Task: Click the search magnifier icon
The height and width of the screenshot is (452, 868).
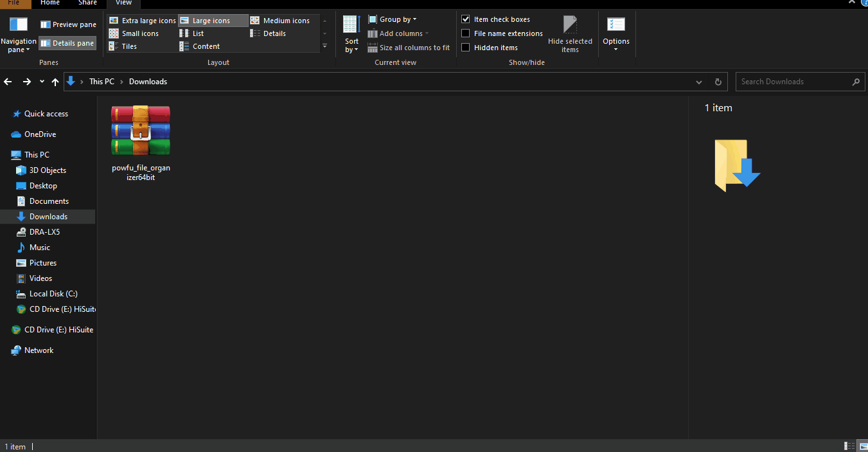Action: coord(856,82)
